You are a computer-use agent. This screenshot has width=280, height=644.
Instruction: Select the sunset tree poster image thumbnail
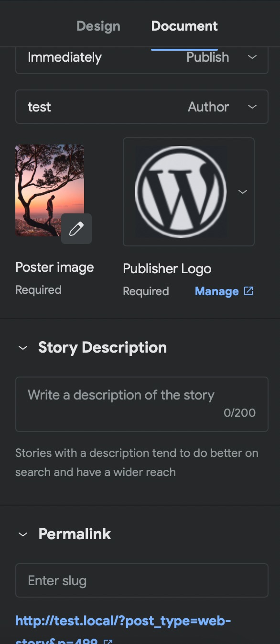point(50,190)
